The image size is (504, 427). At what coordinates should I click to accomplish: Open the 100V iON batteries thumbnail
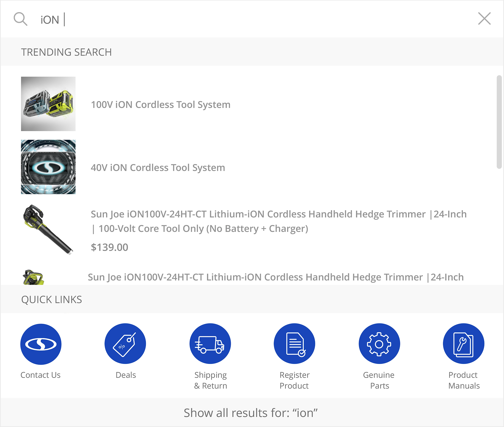click(48, 104)
